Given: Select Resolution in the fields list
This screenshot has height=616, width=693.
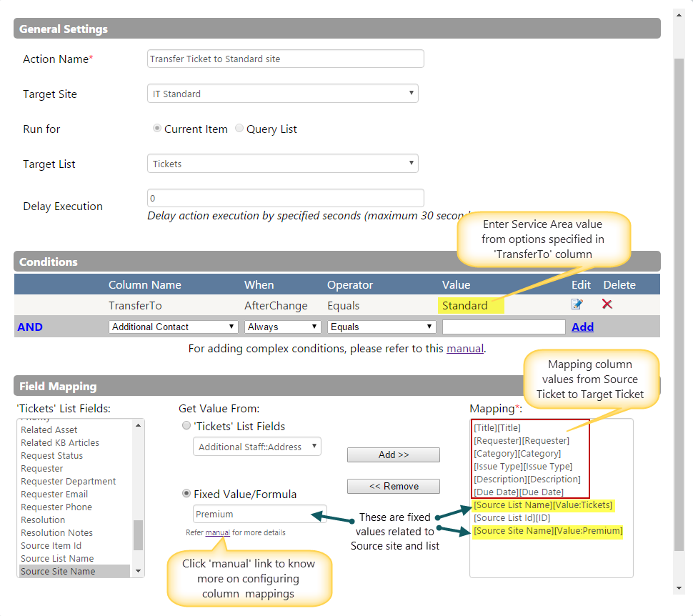Looking at the screenshot, I should pyautogui.click(x=43, y=520).
